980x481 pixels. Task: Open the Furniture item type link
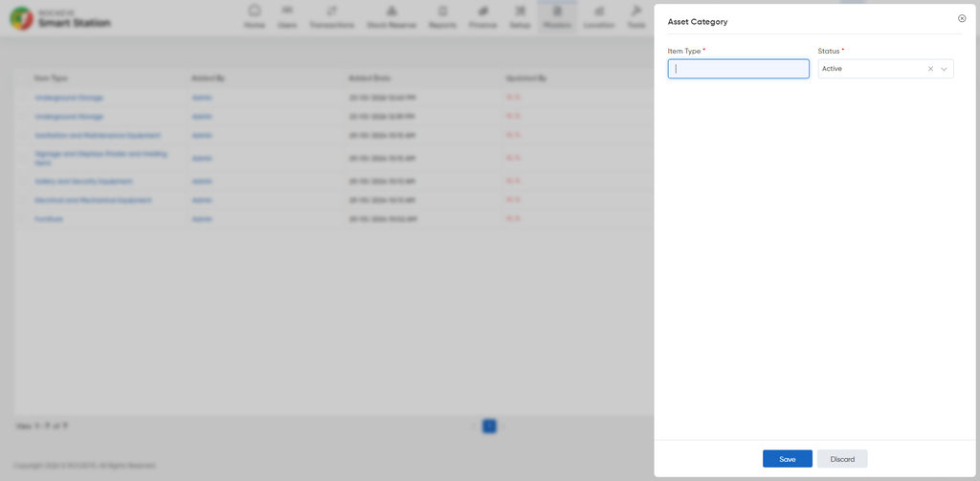click(49, 219)
